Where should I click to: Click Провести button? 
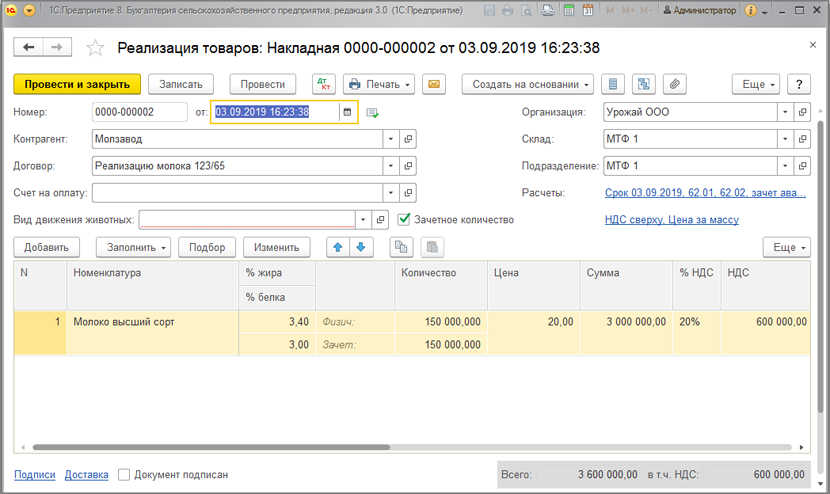click(263, 84)
